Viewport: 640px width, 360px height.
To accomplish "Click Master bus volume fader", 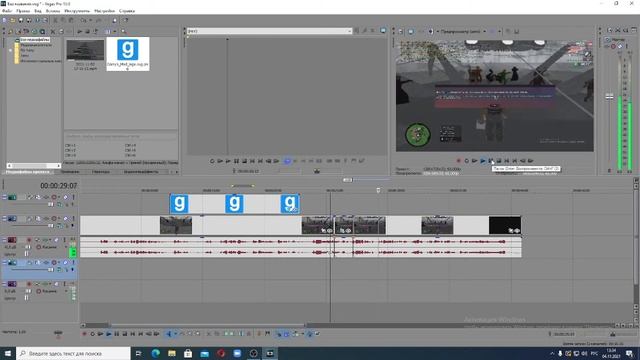I will click(x=609, y=97).
